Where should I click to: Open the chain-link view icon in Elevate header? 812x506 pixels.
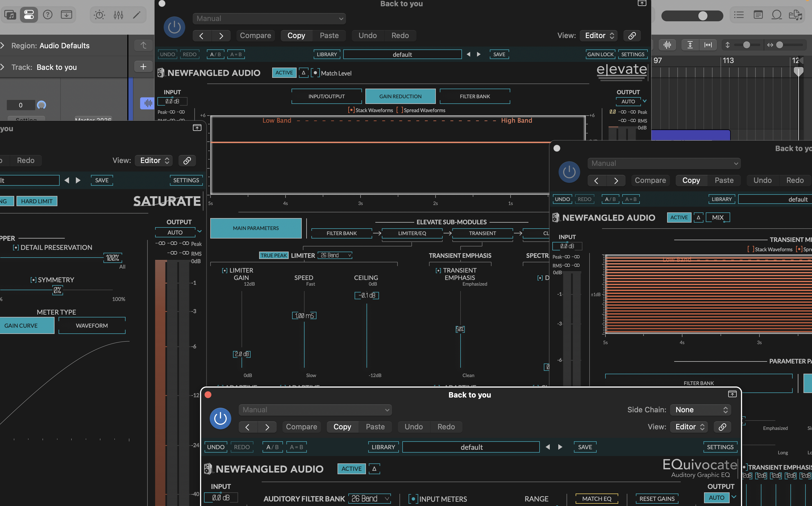[x=632, y=35]
